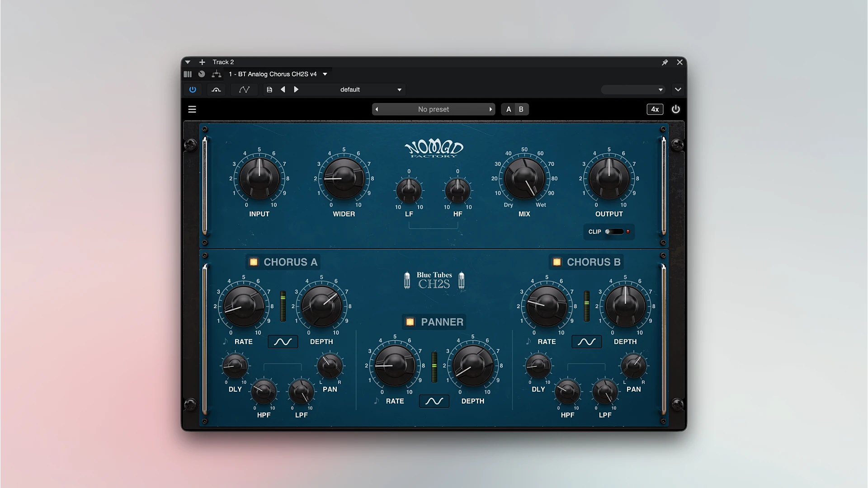This screenshot has width=868, height=488.
Task: Toggle Chorus A on/off
Action: [x=254, y=262]
